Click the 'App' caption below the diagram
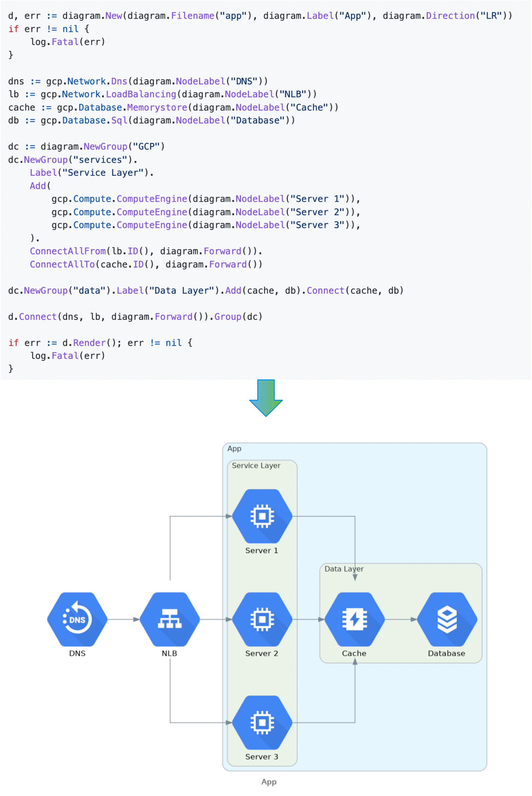Image resolution: width=532 pixels, height=796 pixels. pos(269,782)
